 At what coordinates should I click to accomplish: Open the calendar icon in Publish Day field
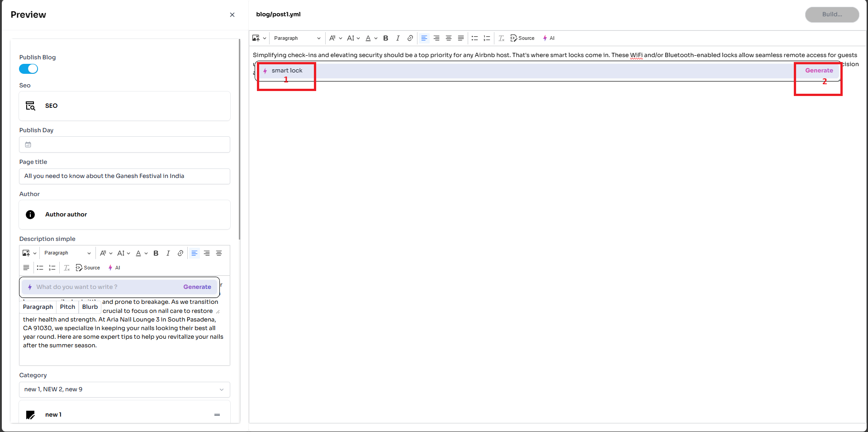(28, 145)
